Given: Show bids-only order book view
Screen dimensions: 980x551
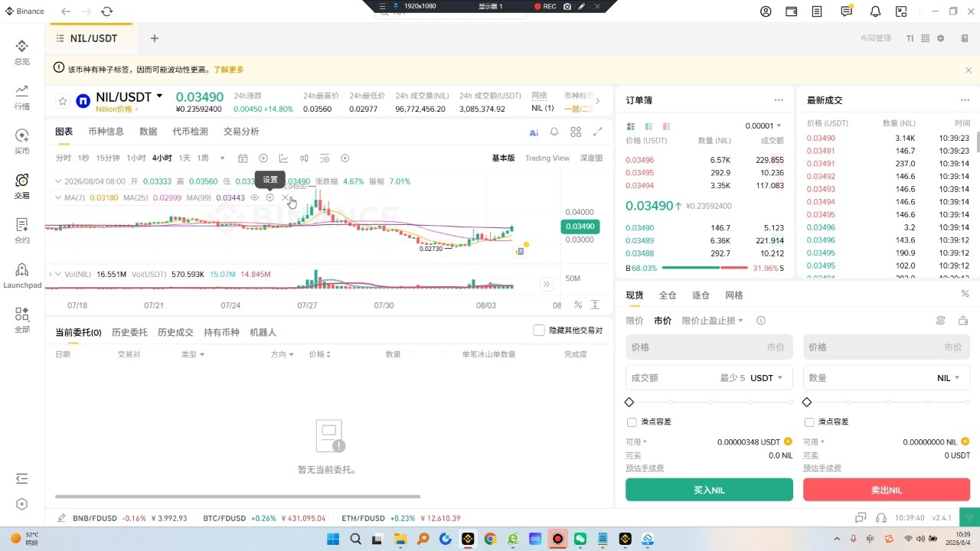Looking at the screenshot, I should pos(648,126).
